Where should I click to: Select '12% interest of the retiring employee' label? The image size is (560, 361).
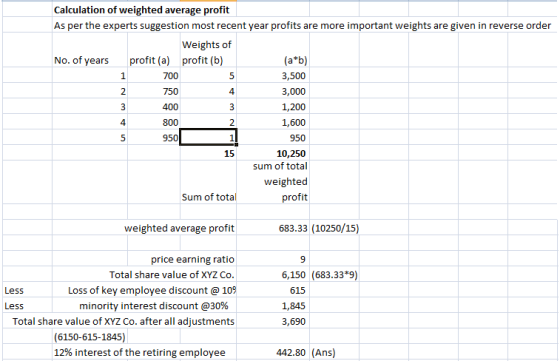140,352
